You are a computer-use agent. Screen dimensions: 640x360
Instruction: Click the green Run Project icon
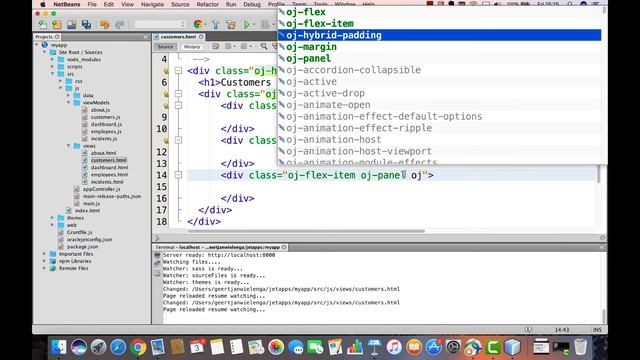pos(247,25)
